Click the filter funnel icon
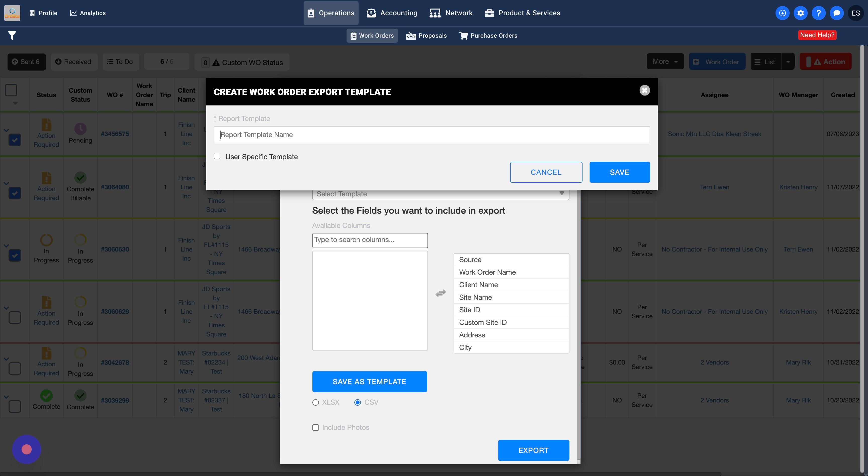The height and width of the screenshot is (476, 868). coord(12,35)
